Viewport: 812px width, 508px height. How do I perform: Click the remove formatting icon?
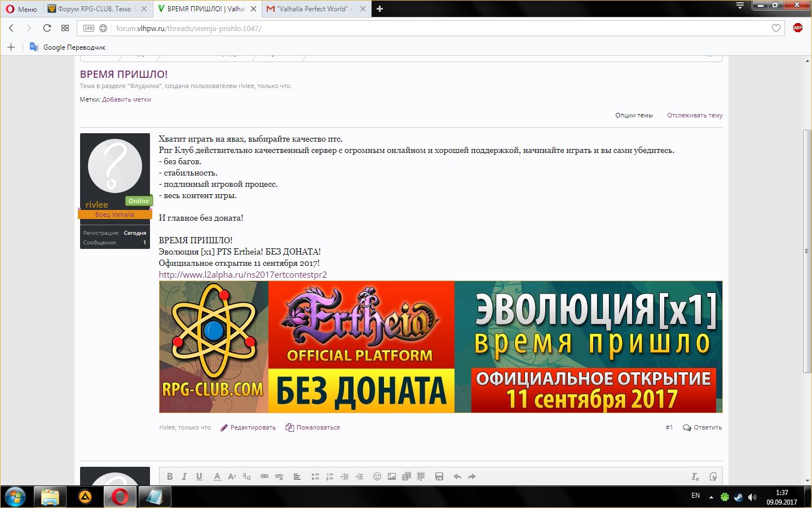[695, 476]
